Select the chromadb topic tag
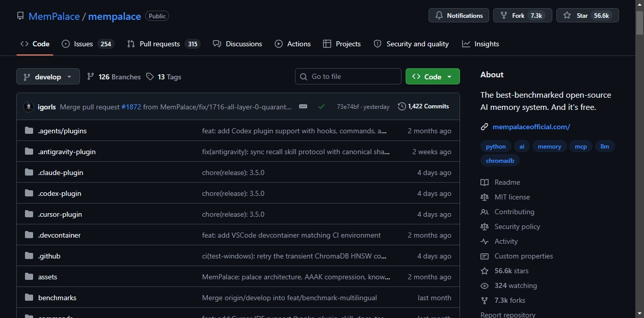The height and width of the screenshot is (318, 644). [x=500, y=161]
